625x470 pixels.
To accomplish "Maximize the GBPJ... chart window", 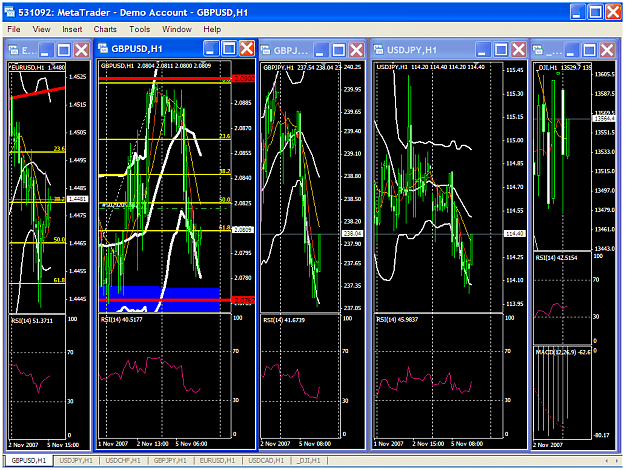I will tap(339, 50).
